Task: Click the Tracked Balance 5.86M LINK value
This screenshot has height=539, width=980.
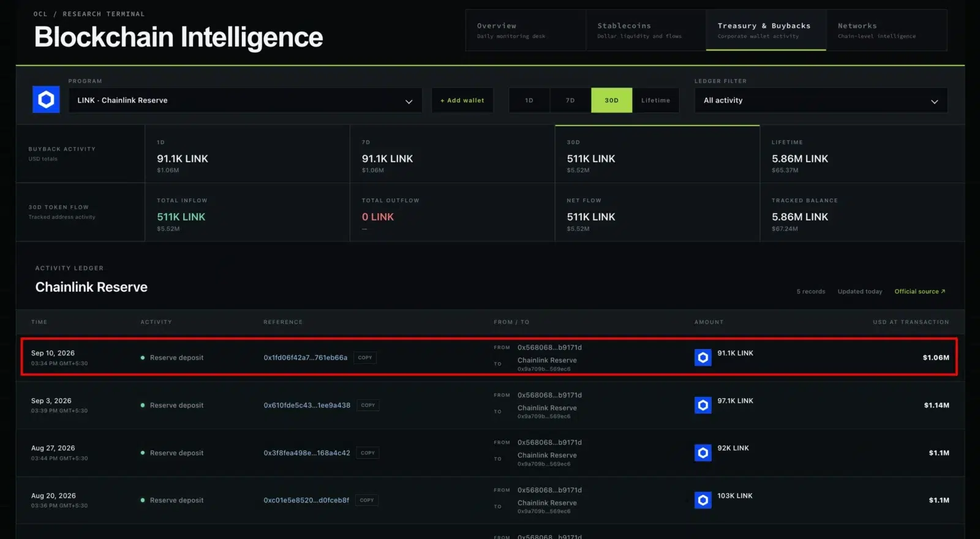Action: (x=800, y=217)
